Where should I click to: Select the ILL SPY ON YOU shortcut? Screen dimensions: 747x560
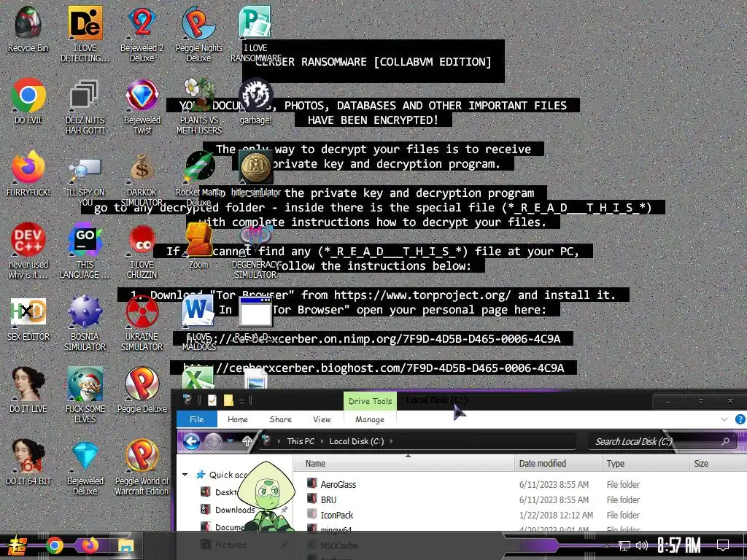(85, 179)
